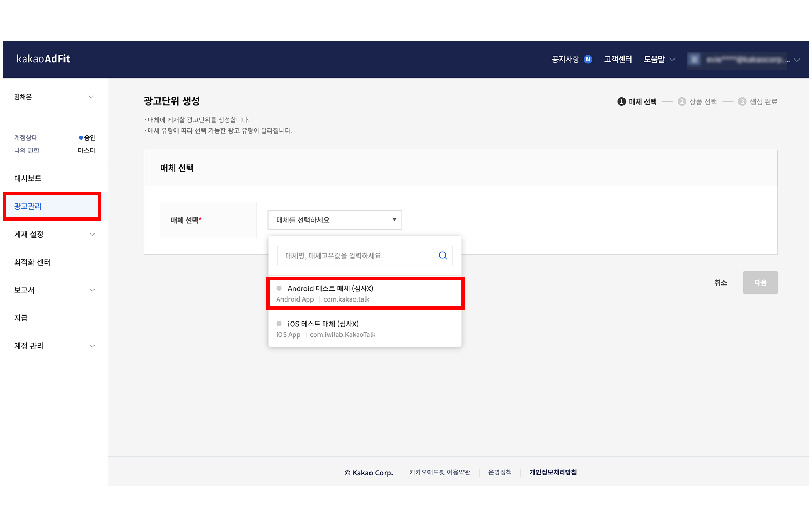Click the N badge next to 공지사항

pos(588,60)
